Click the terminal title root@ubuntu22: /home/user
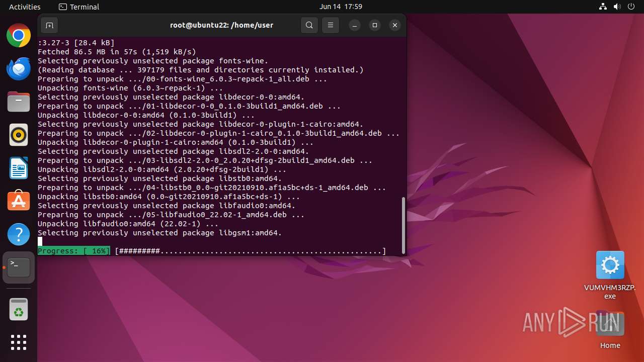 pyautogui.click(x=221, y=25)
